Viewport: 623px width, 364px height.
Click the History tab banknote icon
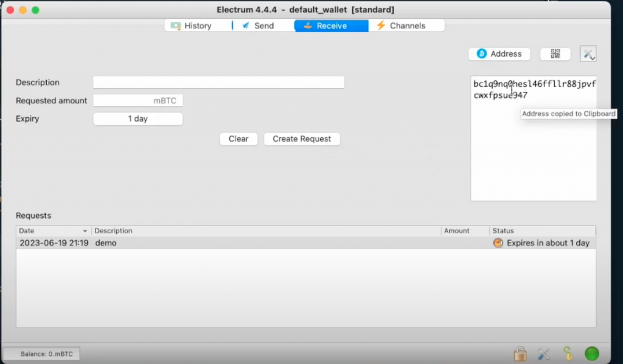176,26
